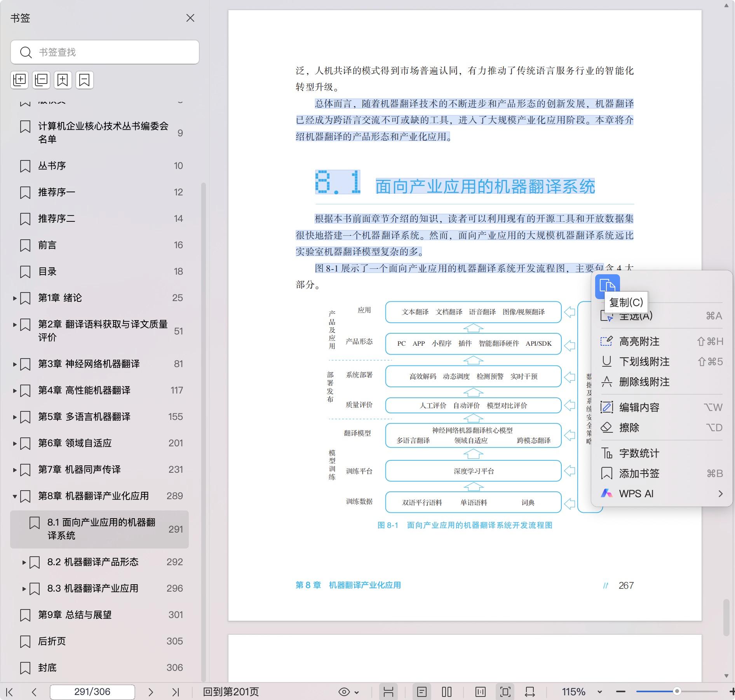Click the add bookmark icon in sidebar
Screen dimensions: 735x700
[x=63, y=80]
